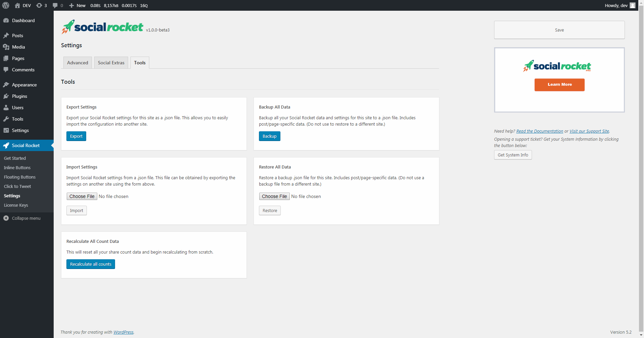Open the WordPress footer link
Viewport: 644px width, 338px height.
(123, 332)
